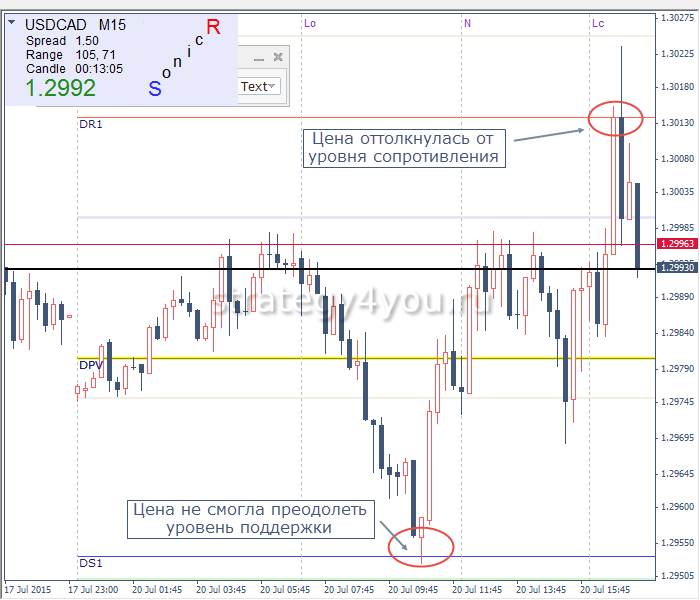
Task: Click the black 1.29930 price tag
Action: pos(676,268)
